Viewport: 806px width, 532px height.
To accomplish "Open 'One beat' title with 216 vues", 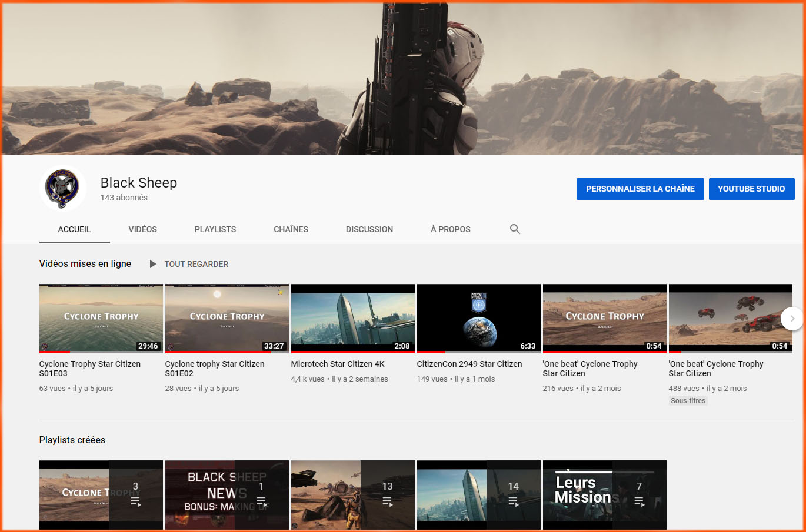I will (590, 369).
